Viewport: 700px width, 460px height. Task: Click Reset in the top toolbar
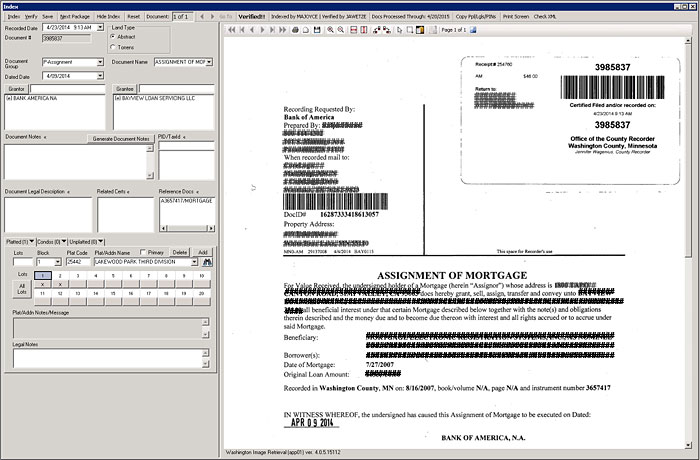pos(133,17)
